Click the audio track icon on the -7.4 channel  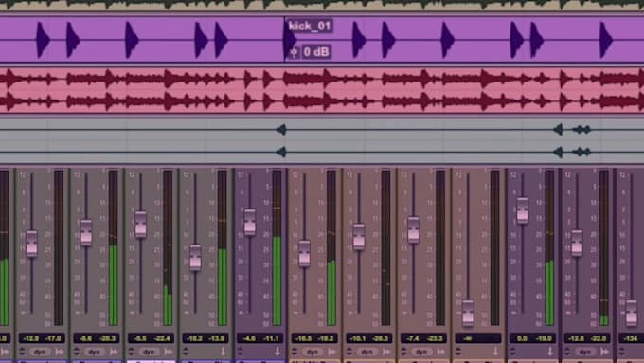click(x=441, y=352)
